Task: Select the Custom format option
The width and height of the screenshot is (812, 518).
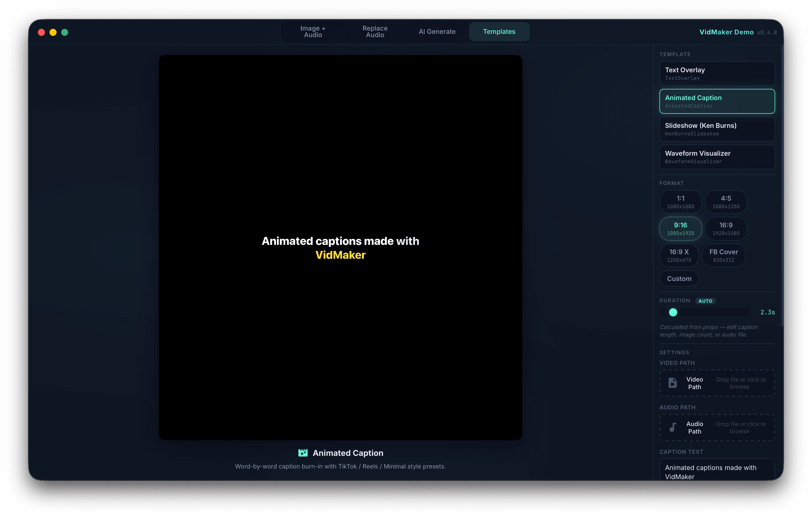Action: [x=679, y=279]
